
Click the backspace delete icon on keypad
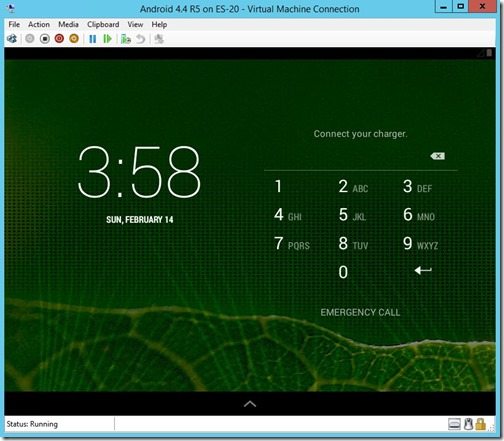tap(438, 156)
